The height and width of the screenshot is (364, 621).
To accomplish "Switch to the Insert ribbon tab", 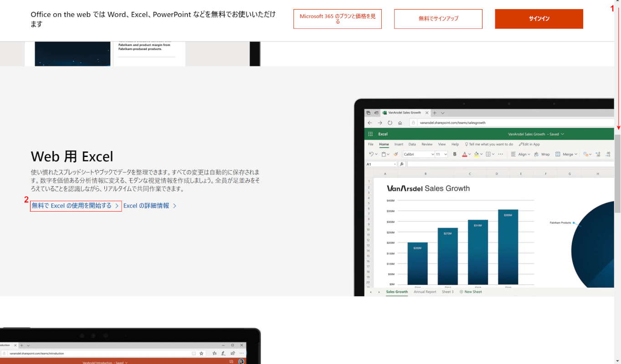I will [x=399, y=144].
